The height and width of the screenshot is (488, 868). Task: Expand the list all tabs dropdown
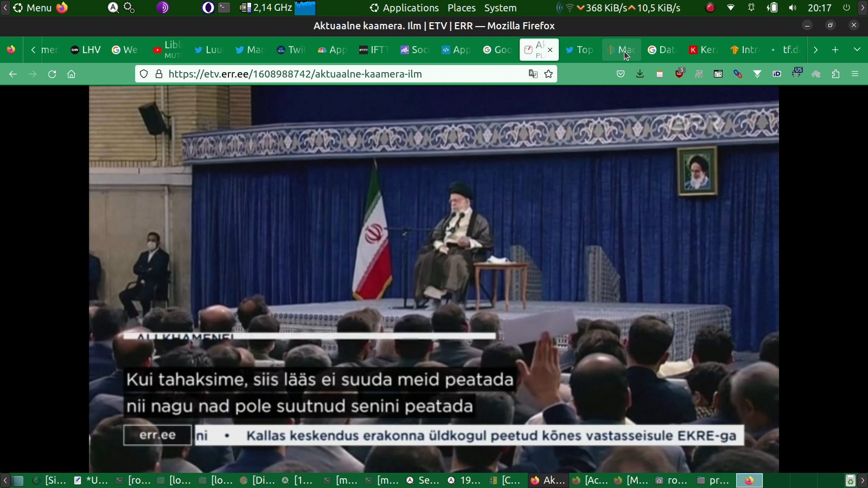coord(857,50)
